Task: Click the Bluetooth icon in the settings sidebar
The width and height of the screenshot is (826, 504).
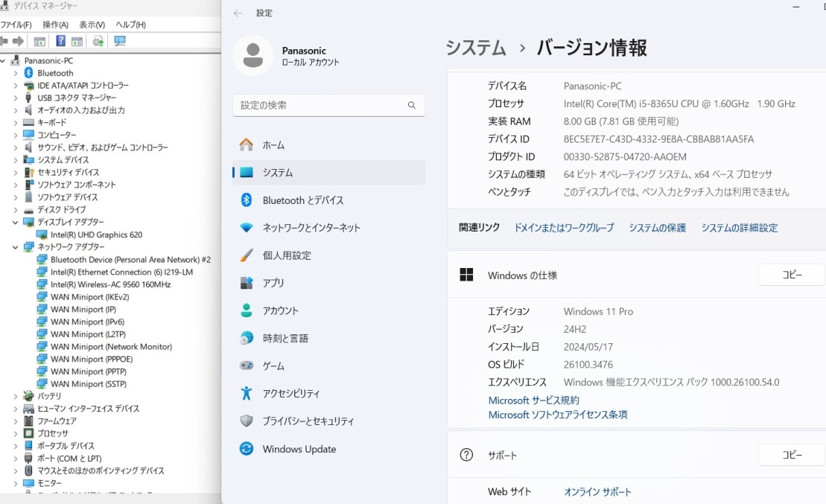Action: [x=247, y=200]
